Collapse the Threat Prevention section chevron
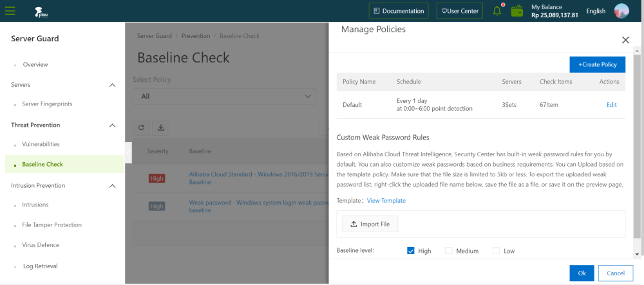Image resolution: width=644 pixels, height=285 pixels. (112, 125)
